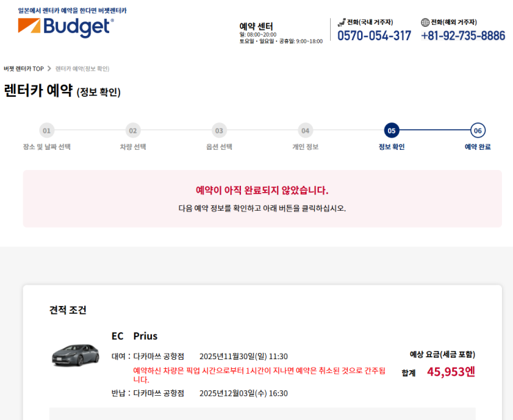513x420 pixels.
Task: Click pickup date 2025년11월30일(일) 11:30
Action: [x=244, y=356]
